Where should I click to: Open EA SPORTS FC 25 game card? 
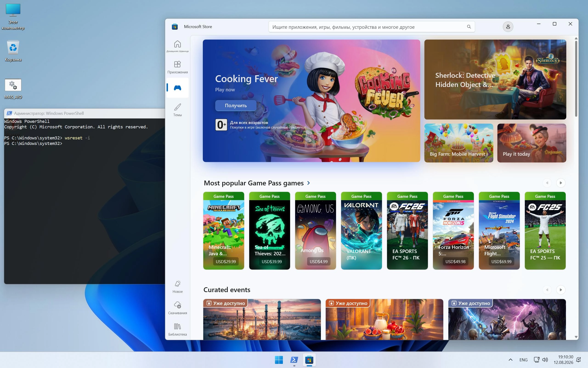pos(545,230)
